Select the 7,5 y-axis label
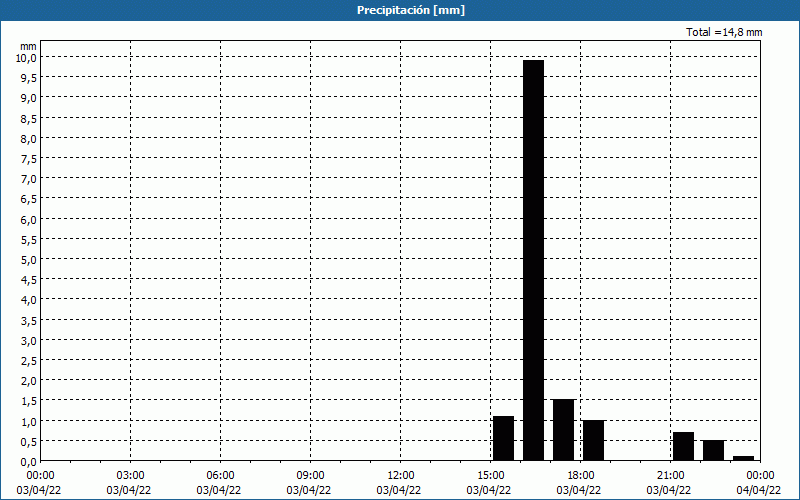Image resolution: width=800 pixels, height=500 pixels. [x=29, y=159]
